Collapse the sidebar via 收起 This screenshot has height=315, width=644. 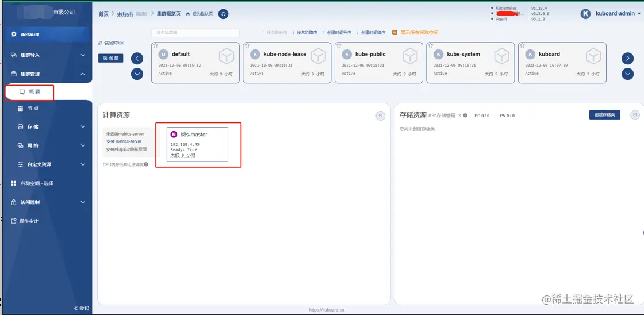coord(81,308)
